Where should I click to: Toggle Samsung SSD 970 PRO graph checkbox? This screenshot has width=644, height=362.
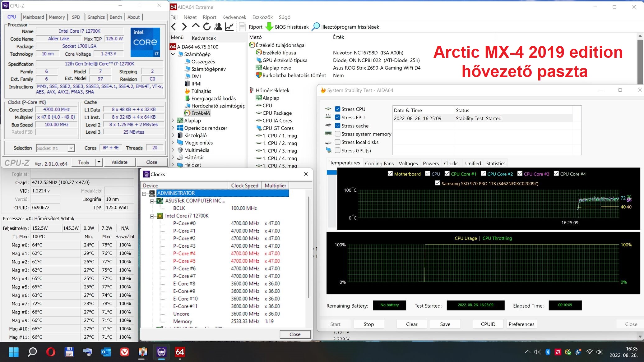(x=438, y=183)
